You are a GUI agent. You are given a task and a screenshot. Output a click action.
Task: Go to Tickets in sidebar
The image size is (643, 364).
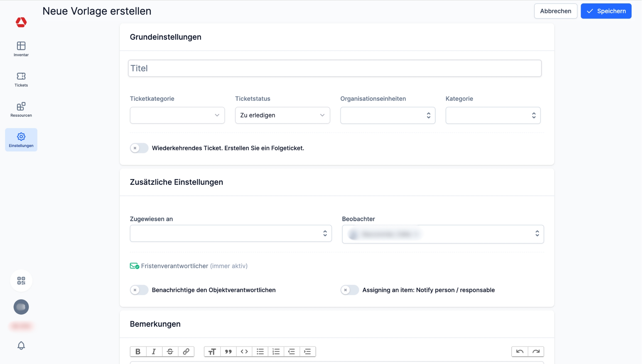(x=21, y=79)
